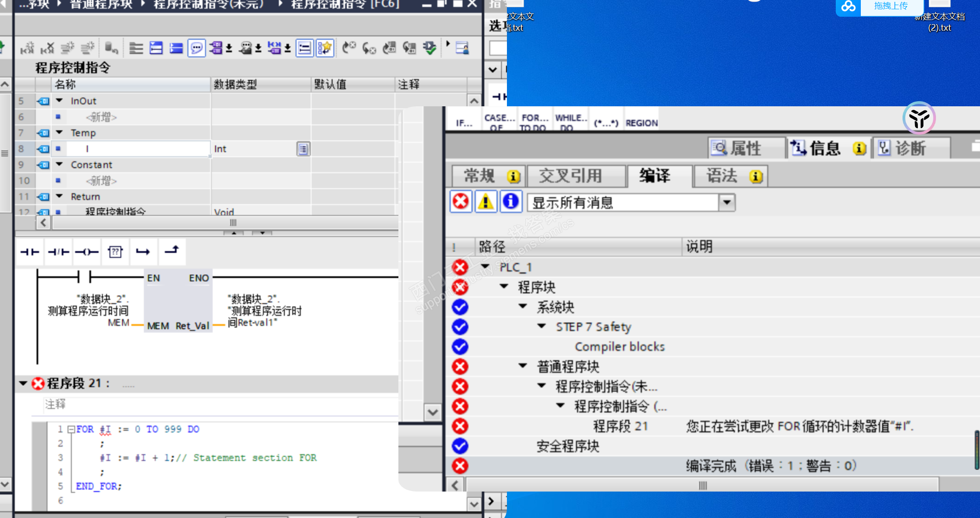Open the 显示所有消息 dropdown

pos(727,202)
